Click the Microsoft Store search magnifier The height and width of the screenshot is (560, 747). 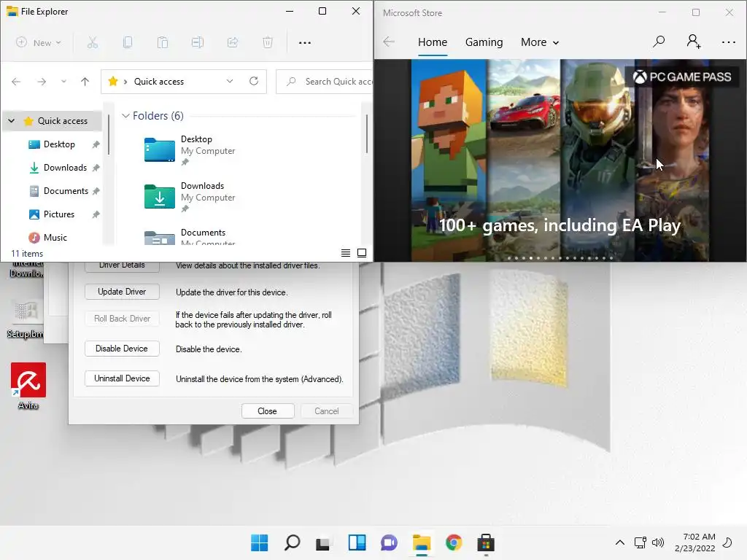[x=659, y=42]
